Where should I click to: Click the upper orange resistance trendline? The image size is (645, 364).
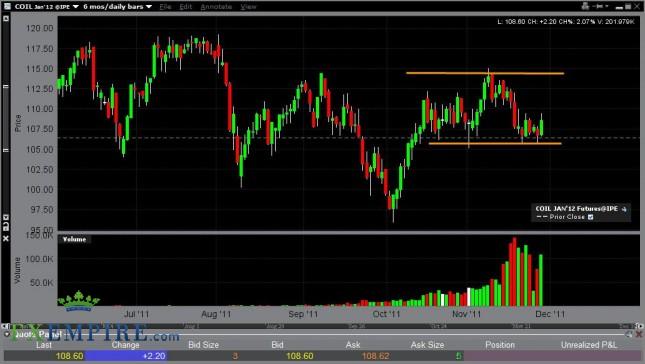tap(485, 73)
